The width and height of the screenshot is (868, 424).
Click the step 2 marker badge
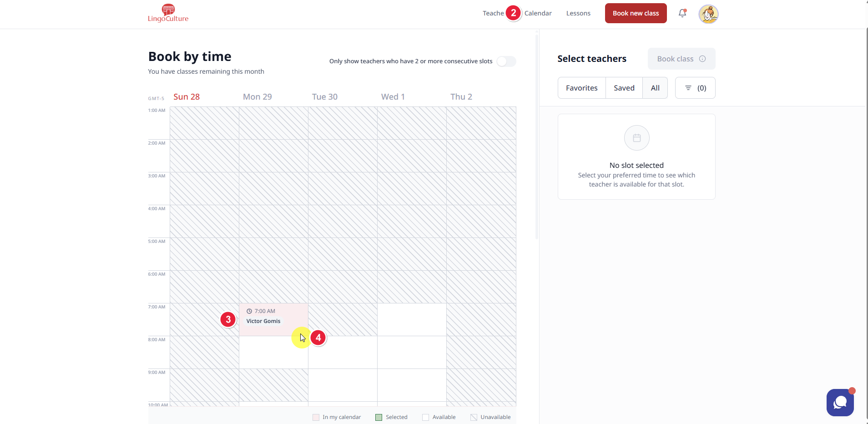(x=513, y=13)
